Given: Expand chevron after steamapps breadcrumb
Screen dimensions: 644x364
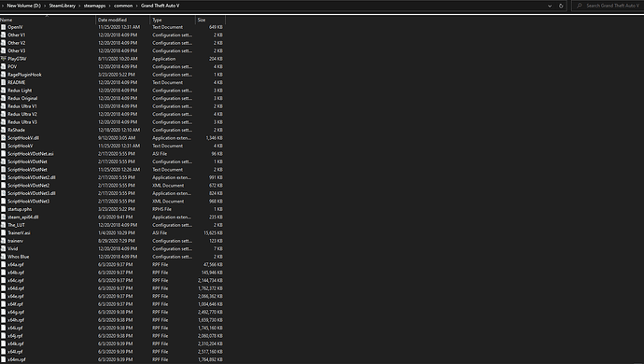Looking at the screenshot, I should click(109, 6).
